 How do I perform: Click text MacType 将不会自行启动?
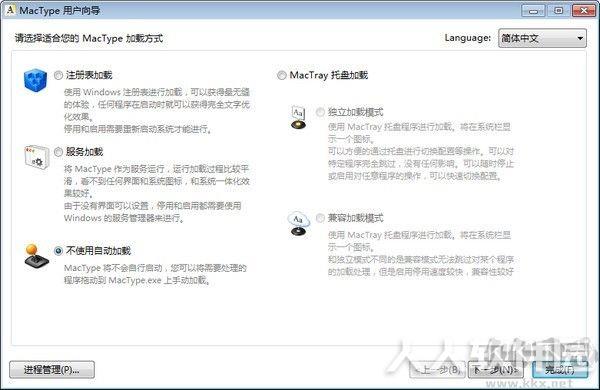coord(155,274)
